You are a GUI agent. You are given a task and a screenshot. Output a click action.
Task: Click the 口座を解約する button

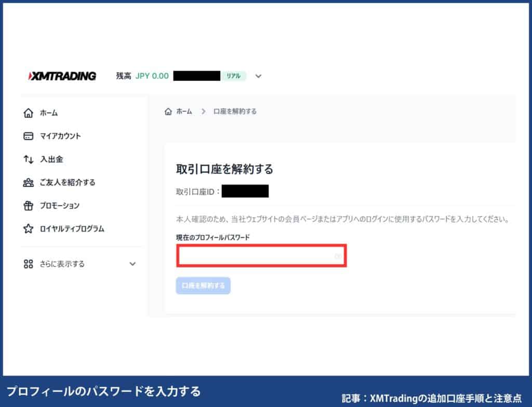coord(203,286)
